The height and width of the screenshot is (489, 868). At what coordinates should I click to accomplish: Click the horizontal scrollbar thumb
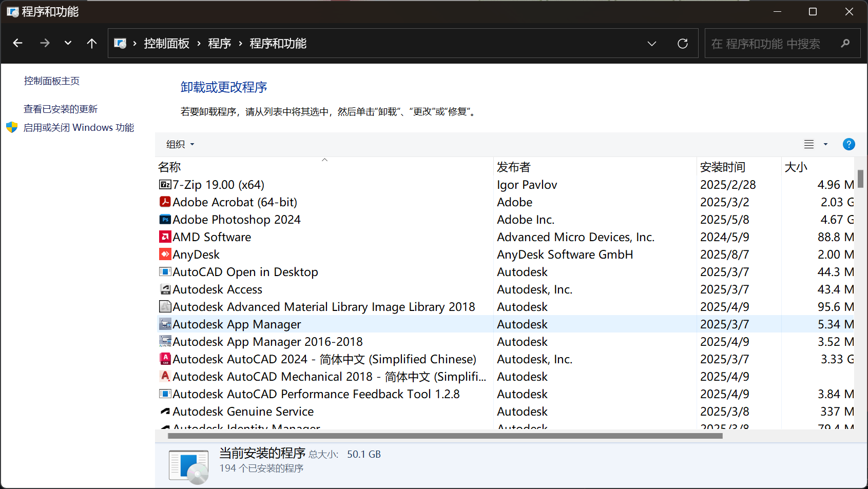click(445, 436)
